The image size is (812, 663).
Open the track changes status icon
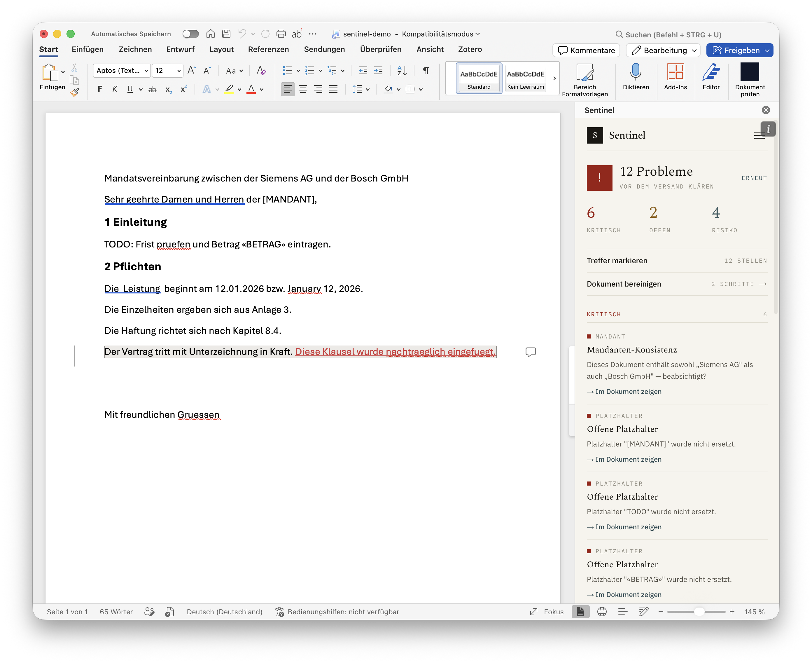click(x=149, y=612)
